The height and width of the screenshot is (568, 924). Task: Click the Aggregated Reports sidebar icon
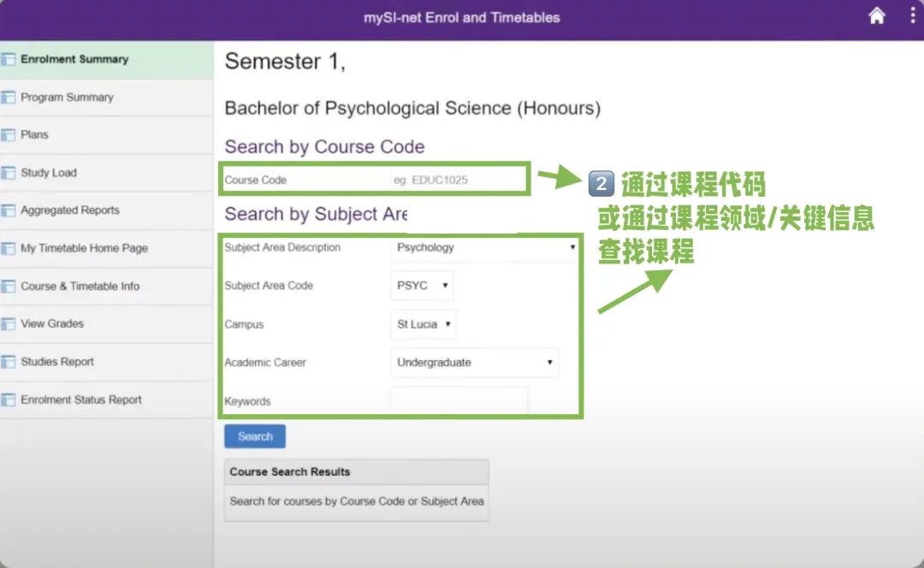[x=9, y=210]
